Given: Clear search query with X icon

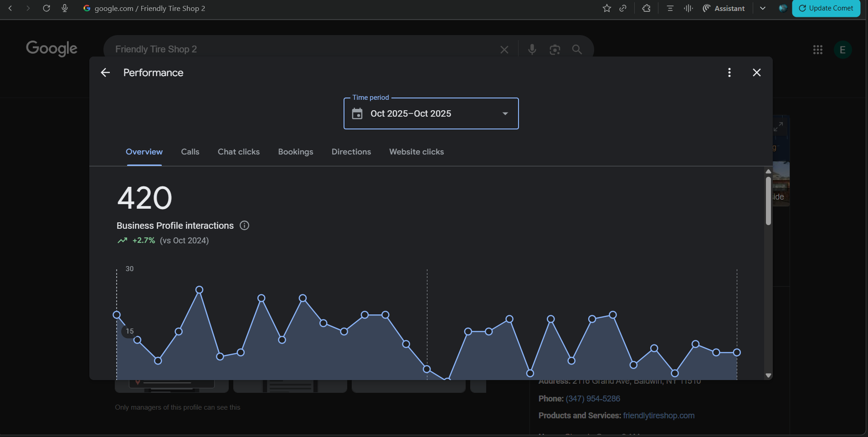Looking at the screenshot, I should [504, 49].
